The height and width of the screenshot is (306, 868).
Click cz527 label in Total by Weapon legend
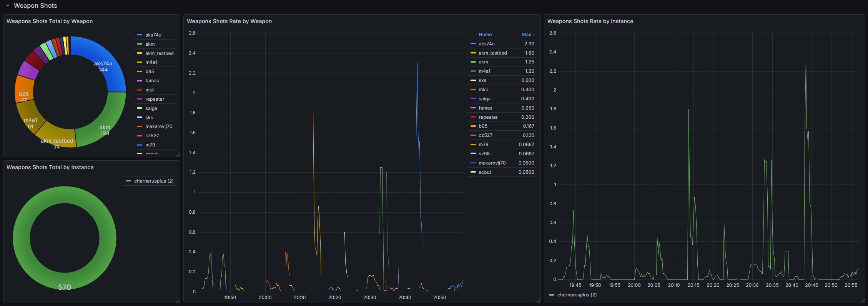[x=152, y=136]
